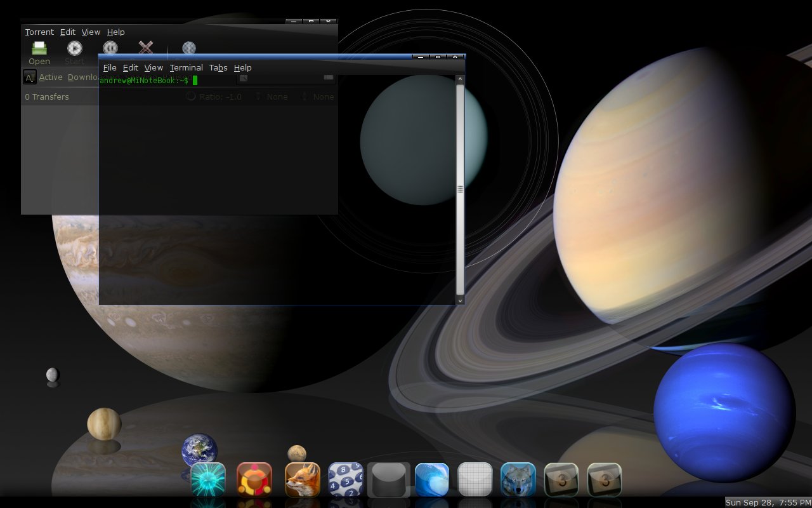Open the calculator number-keys dock icon
Viewport: 812px width, 508px height.
(346, 479)
